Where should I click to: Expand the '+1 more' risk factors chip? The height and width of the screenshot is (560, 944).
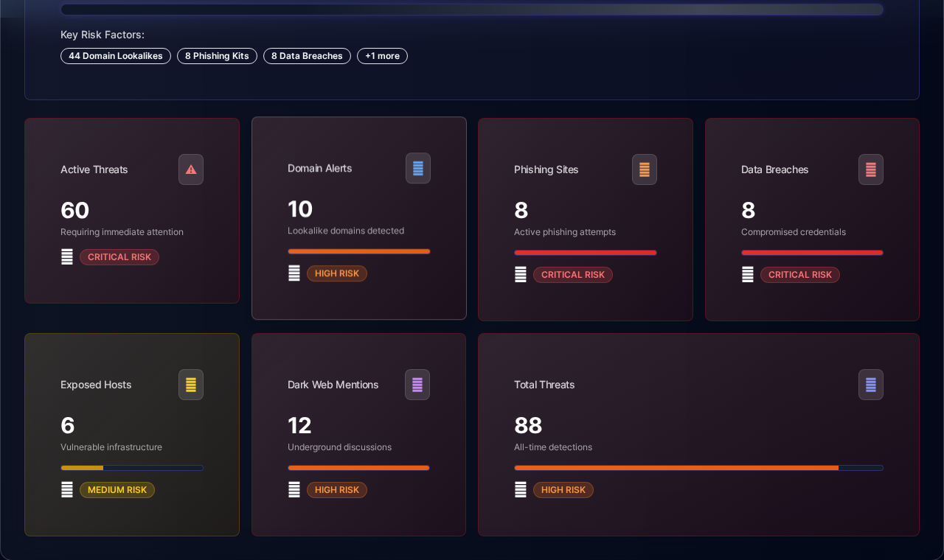point(382,56)
